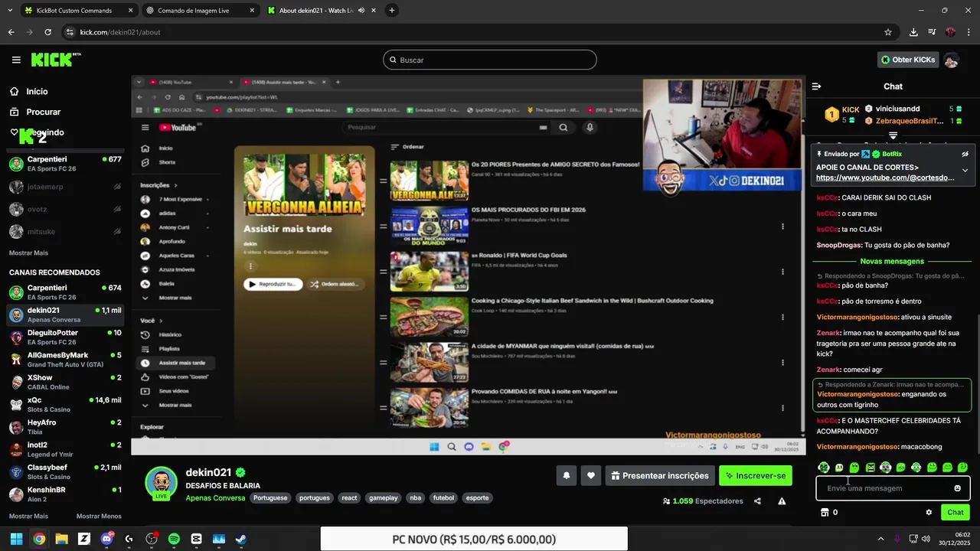The image size is (980, 551).
Task: Open AllGamesByMark recommended channel
Action: click(65, 359)
